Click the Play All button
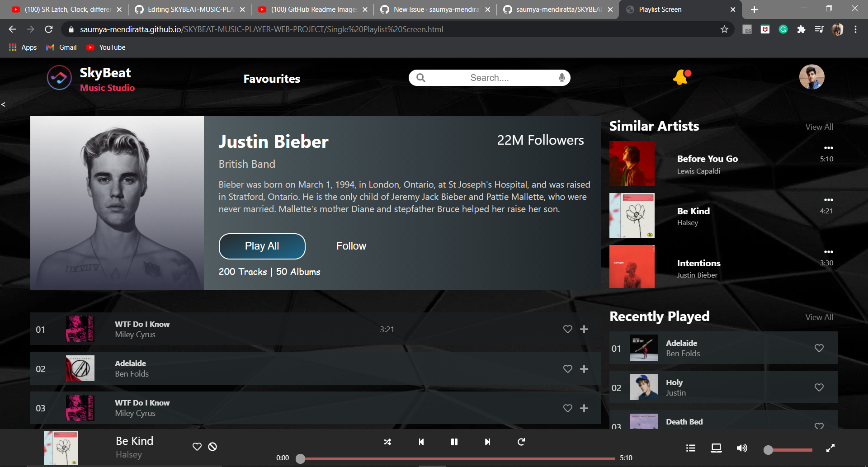The height and width of the screenshot is (467, 868). [262, 246]
